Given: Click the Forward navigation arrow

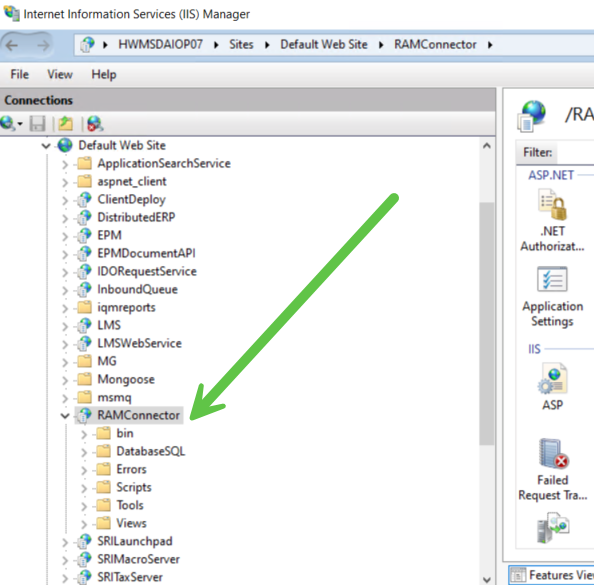Looking at the screenshot, I should point(43,45).
